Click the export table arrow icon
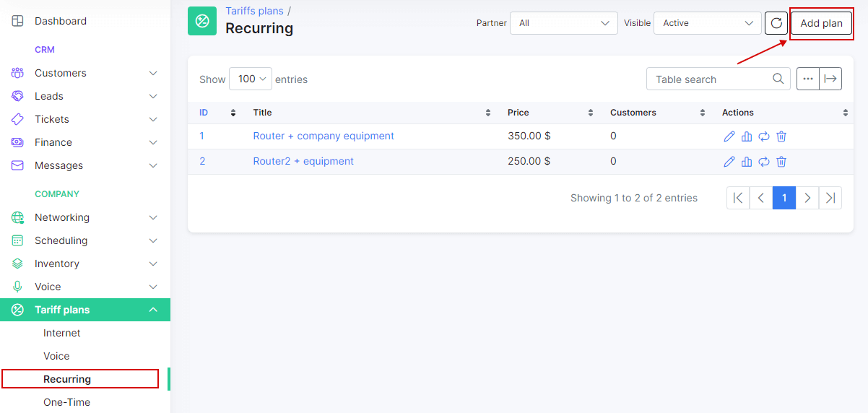The image size is (868, 413). 830,79
